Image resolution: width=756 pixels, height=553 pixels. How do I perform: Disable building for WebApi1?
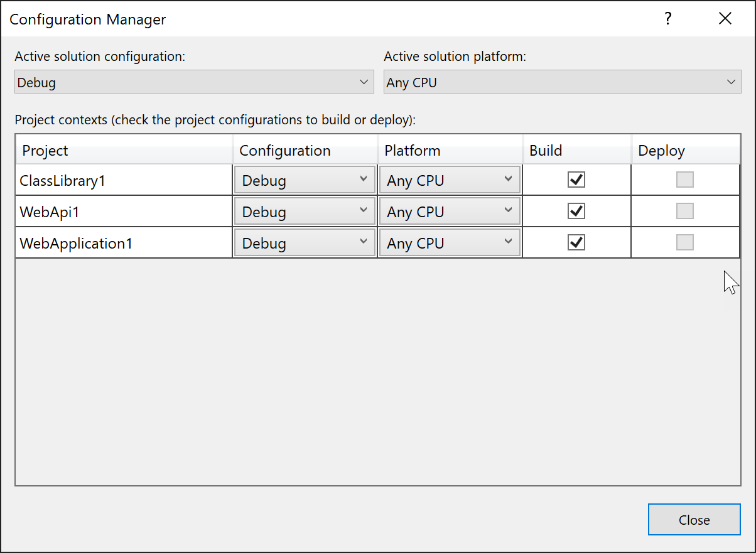click(x=576, y=211)
